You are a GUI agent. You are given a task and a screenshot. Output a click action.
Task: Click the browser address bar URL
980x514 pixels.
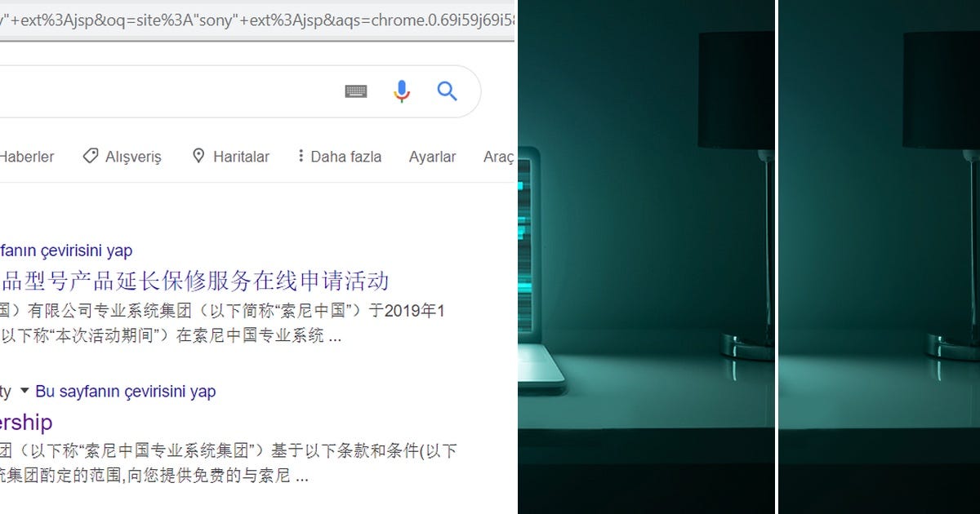click(257, 18)
